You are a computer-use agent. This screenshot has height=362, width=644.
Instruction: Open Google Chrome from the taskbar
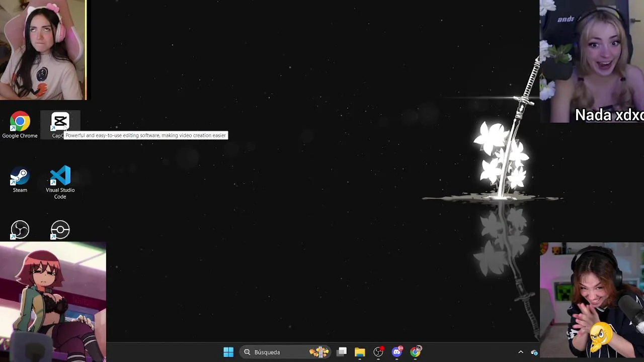click(x=416, y=352)
